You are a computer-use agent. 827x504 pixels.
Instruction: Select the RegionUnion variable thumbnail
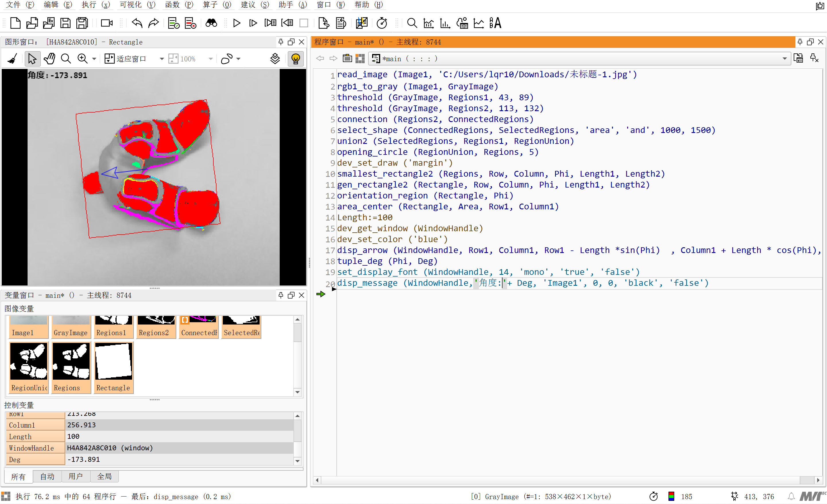click(29, 367)
